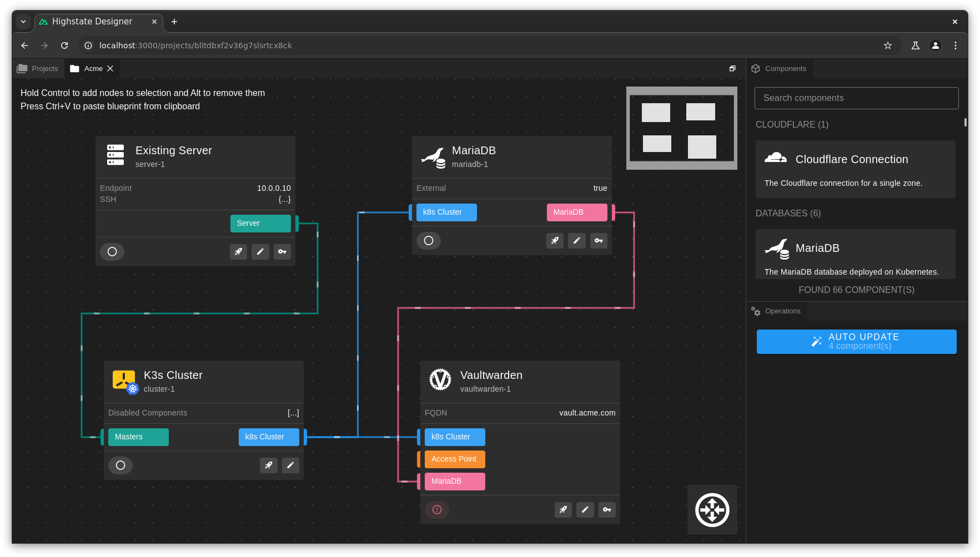Click the Vaultwarden logo icon

(440, 380)
